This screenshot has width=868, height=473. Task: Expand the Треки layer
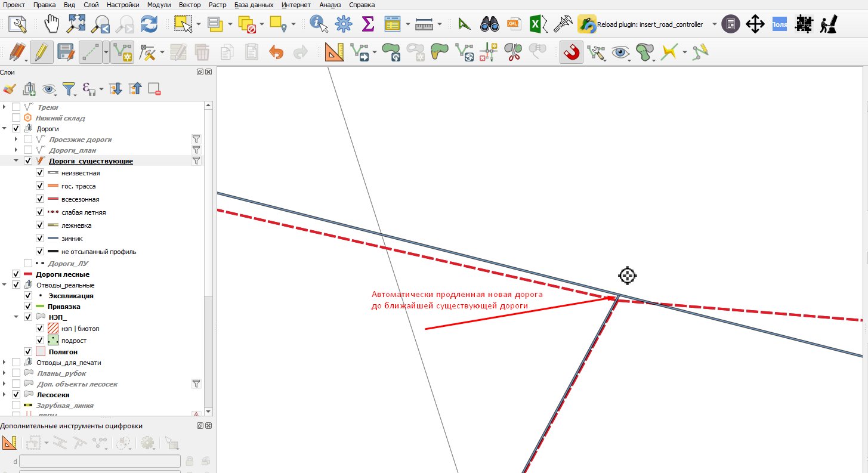click(x=5, y=107)
